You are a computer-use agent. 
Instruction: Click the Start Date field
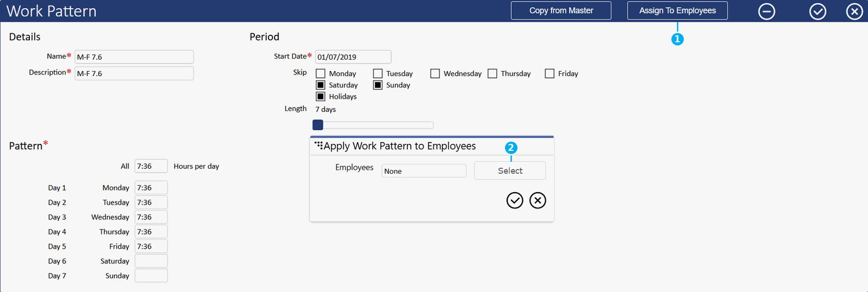coord(353,57)
